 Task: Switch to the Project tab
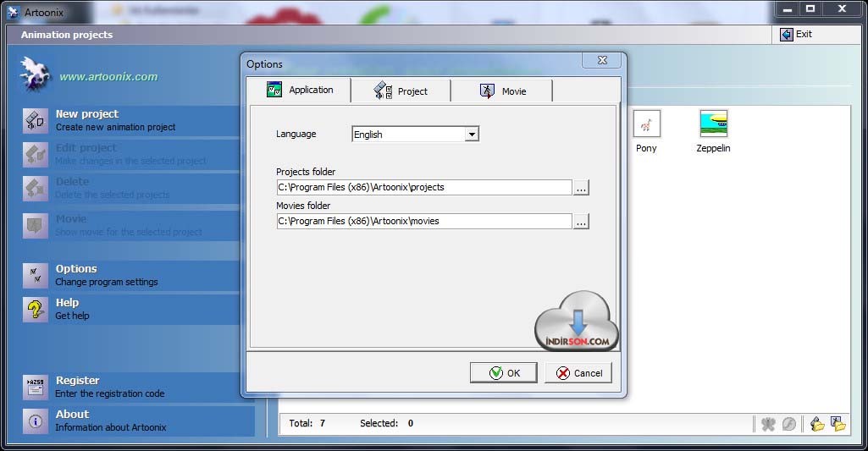pyautogui.click(x=401, y=91)
